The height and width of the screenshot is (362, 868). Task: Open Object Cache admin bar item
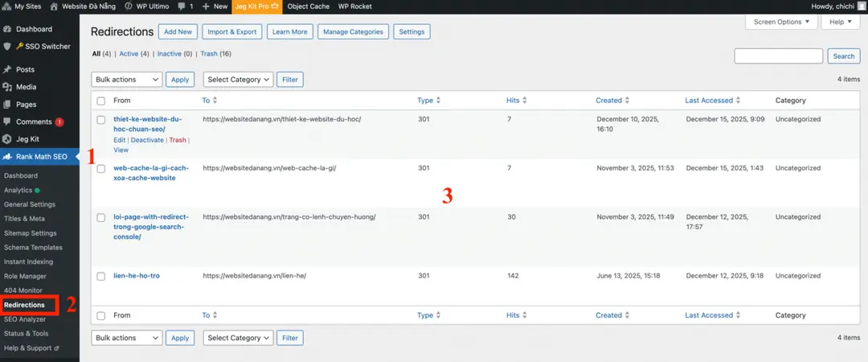[x=309, y=6]
